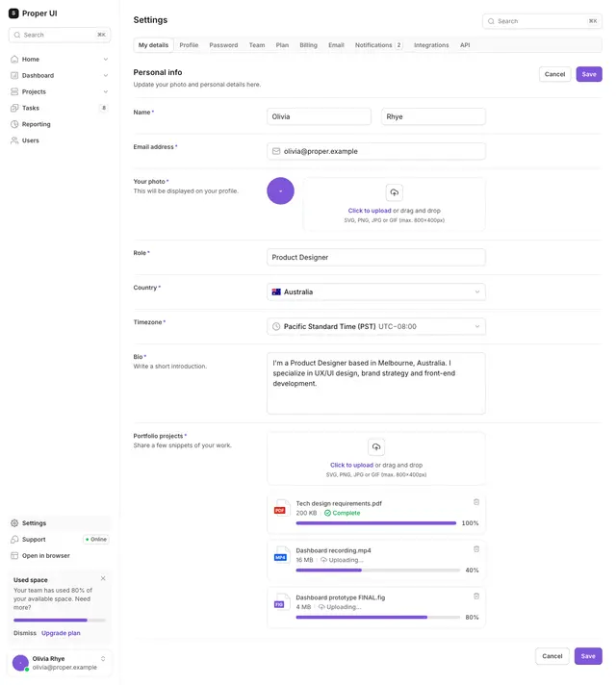Switch to the Plan tab

pyautogui.click(x=282, y=45)
